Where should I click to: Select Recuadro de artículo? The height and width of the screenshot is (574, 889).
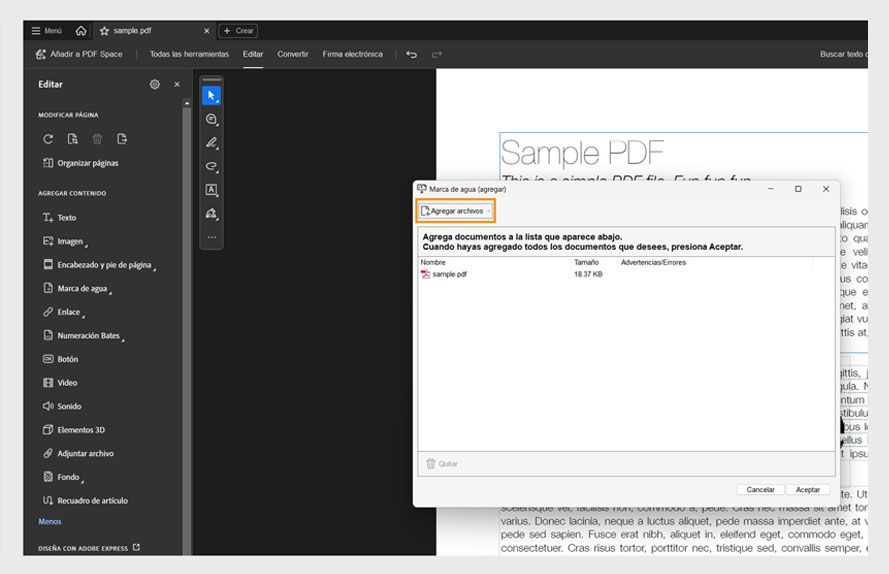click(x=85, y=501)
